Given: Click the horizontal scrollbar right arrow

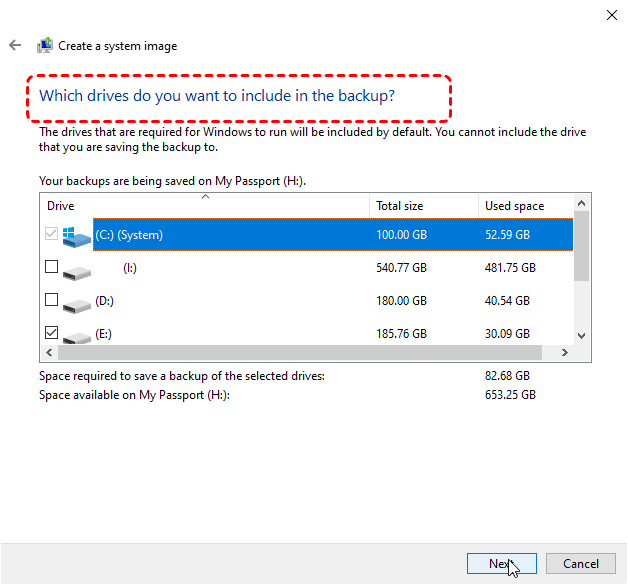Looking at the screenshot, I should 565,353.
